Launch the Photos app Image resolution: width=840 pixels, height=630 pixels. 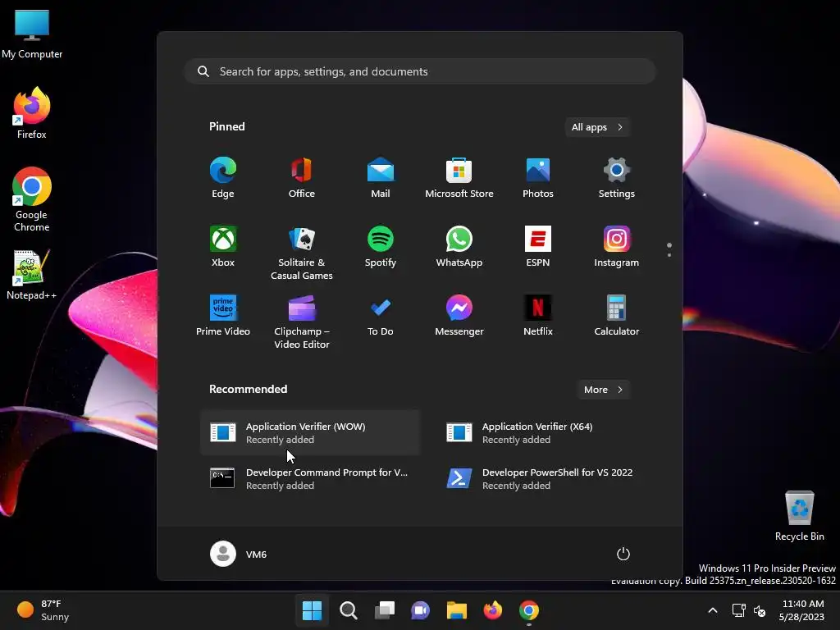[x=538, y=178]
